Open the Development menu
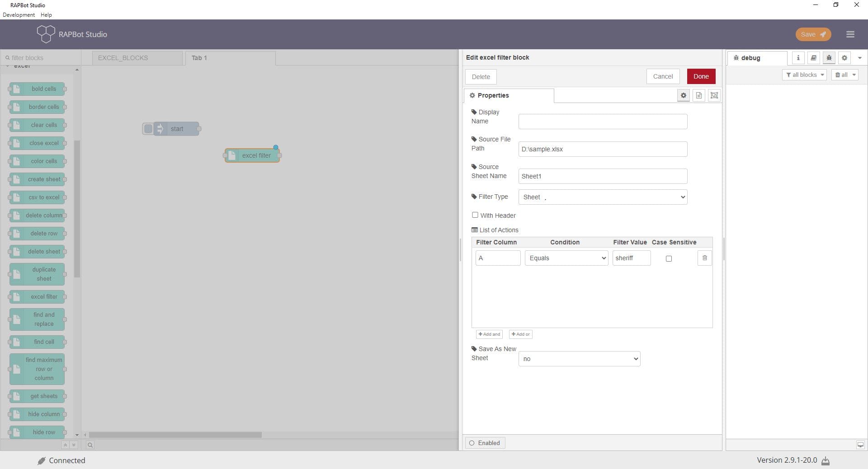This screenshot has height=469, width=868. [19, 14]
